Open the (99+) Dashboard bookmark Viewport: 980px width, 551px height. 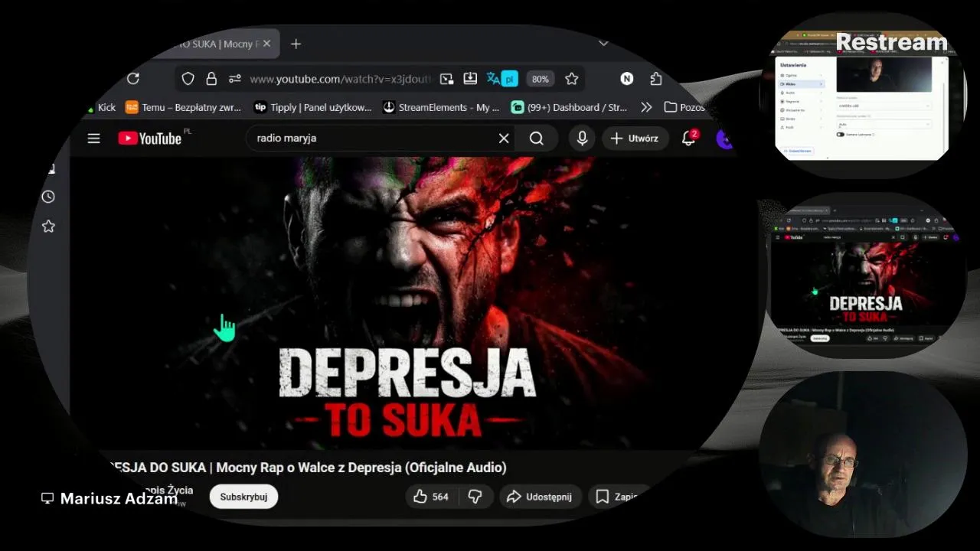[570, 107]
